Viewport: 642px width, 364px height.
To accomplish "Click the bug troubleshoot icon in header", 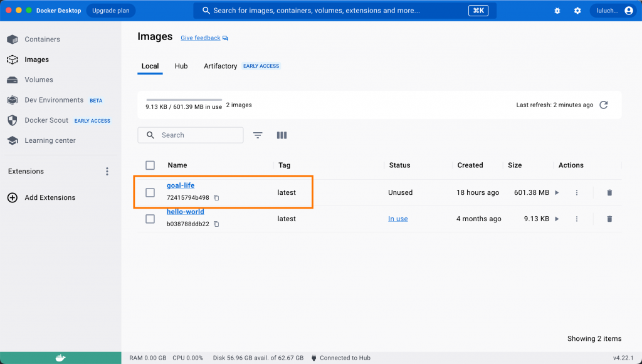I will 557,11.
